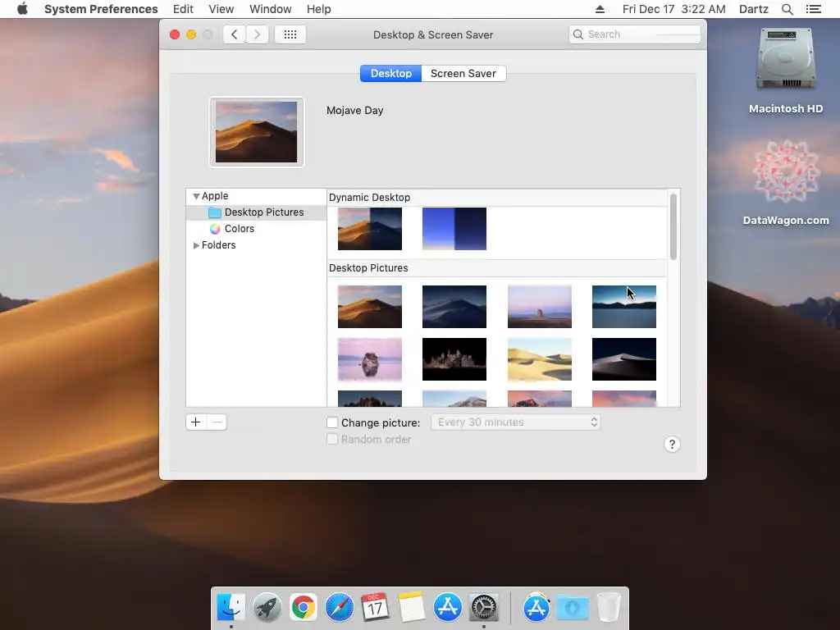Select the bright sand dunes picture

coord(540,359)
